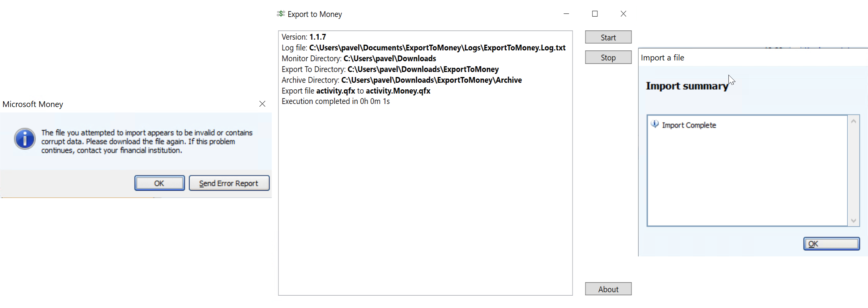Select the Import Complete entry
868x308 pixels.
tap(688, 125)
